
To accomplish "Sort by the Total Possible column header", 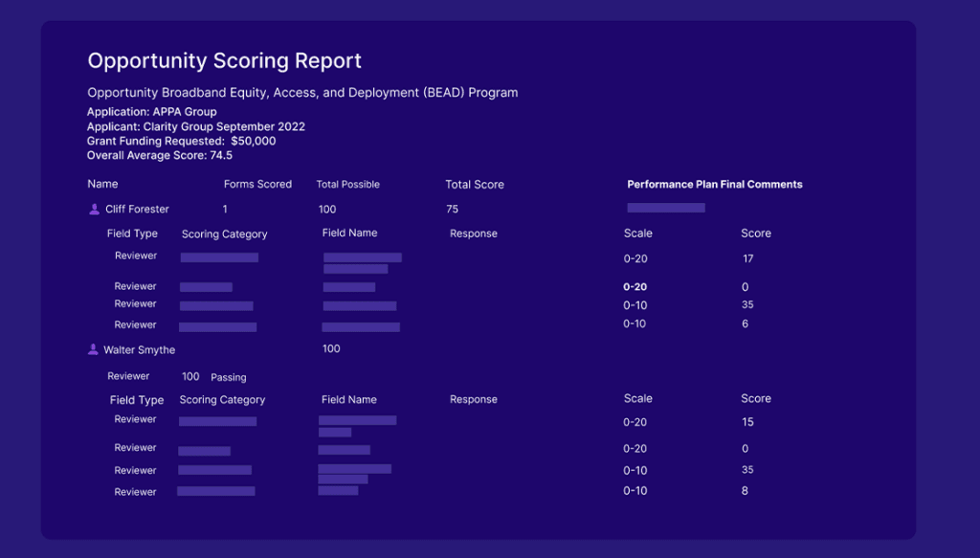I will click(x=347, y=184).
